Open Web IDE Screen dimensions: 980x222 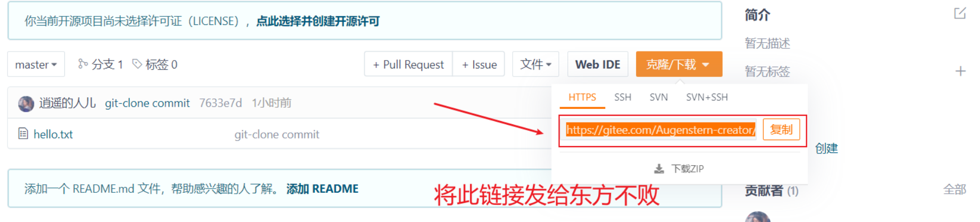[598, 64]
